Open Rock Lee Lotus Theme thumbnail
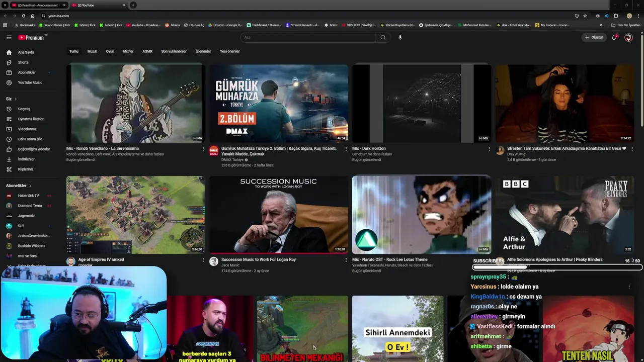The height and width of the screenshot is (362, 644). pyautogui.click(x=421, y=215)
